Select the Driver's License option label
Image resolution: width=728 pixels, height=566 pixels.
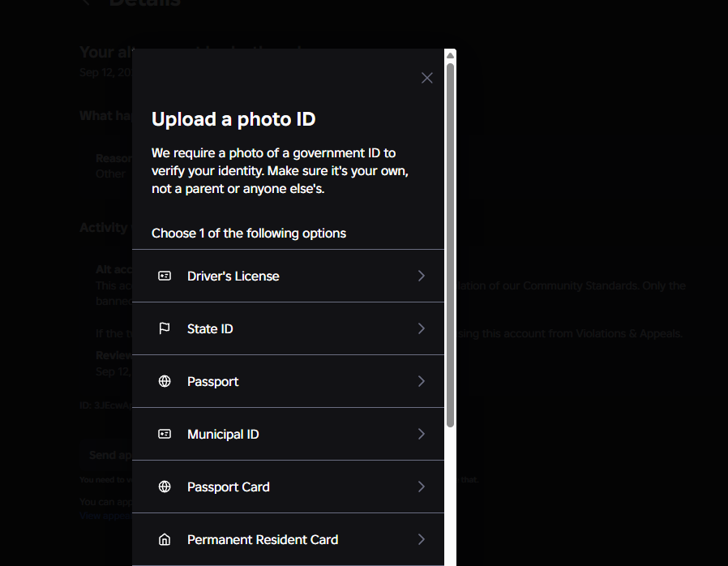(x=233, y=277)
